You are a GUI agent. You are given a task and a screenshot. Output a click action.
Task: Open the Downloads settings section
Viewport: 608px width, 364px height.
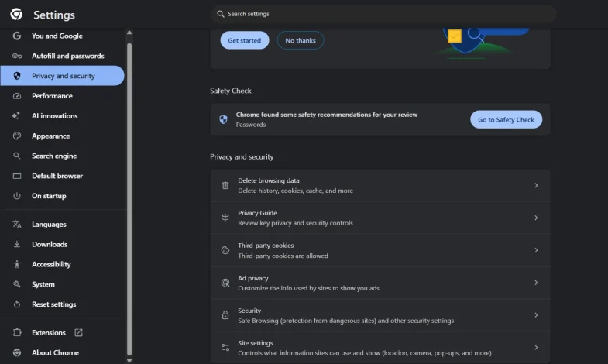50,244
